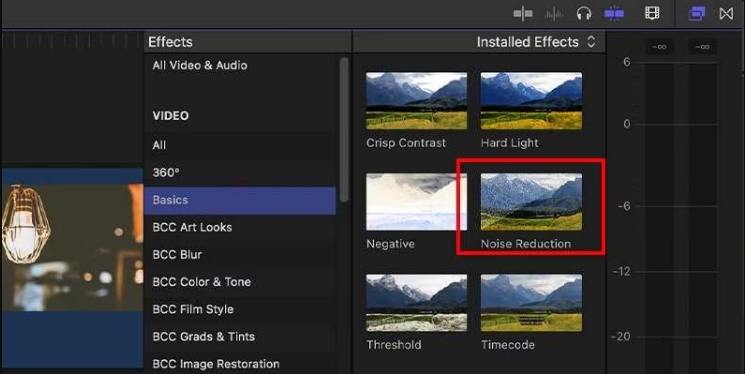Select the Hard Light effect thumbnail
This screenshot has width=745, height=374.
coord(531,101)
